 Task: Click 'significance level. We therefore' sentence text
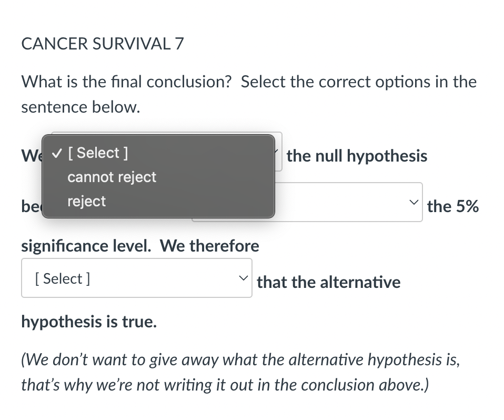[x=140, y=246]
